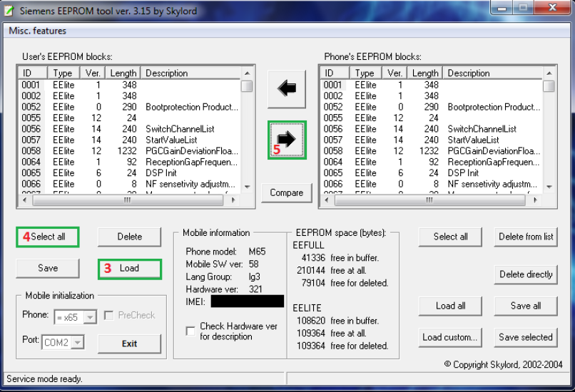Select SwitchChannelList row in user's list
This screenshot has height=392, width=575.
(x=130, y=129)
